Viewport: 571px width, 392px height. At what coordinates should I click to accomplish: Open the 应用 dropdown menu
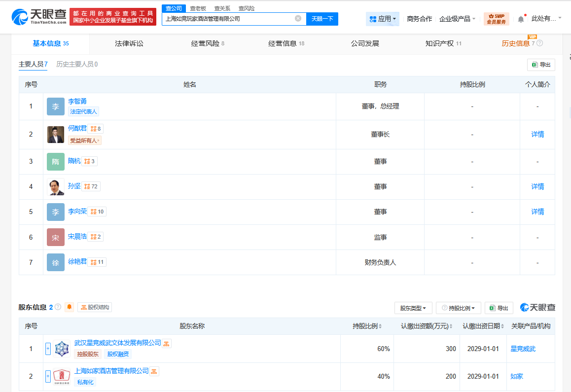point(383,19)
